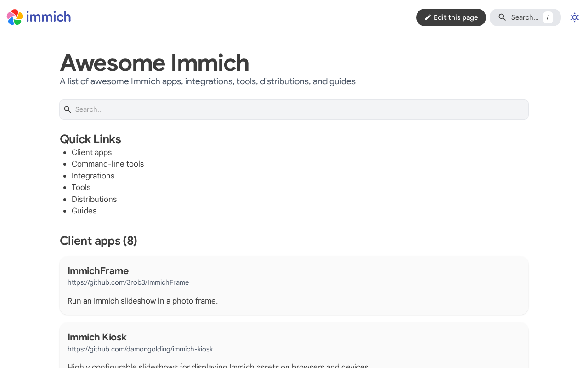Open the Immich Kiosk card title
Viewport: 588px width, 368px height.
tap(97, 337)
